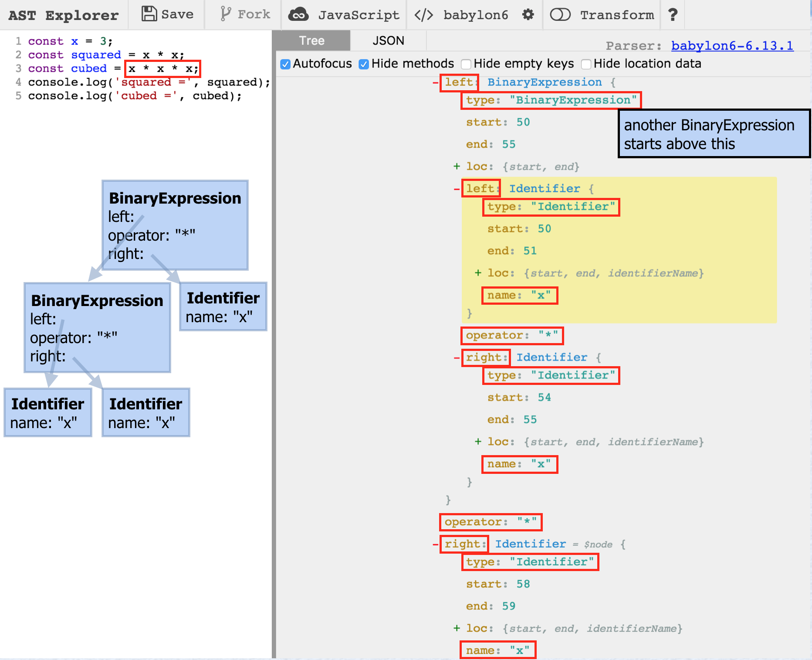The height and width of the screenshot is (660, 812).
Task: Click the Transform label
Action: pos(617,15)
